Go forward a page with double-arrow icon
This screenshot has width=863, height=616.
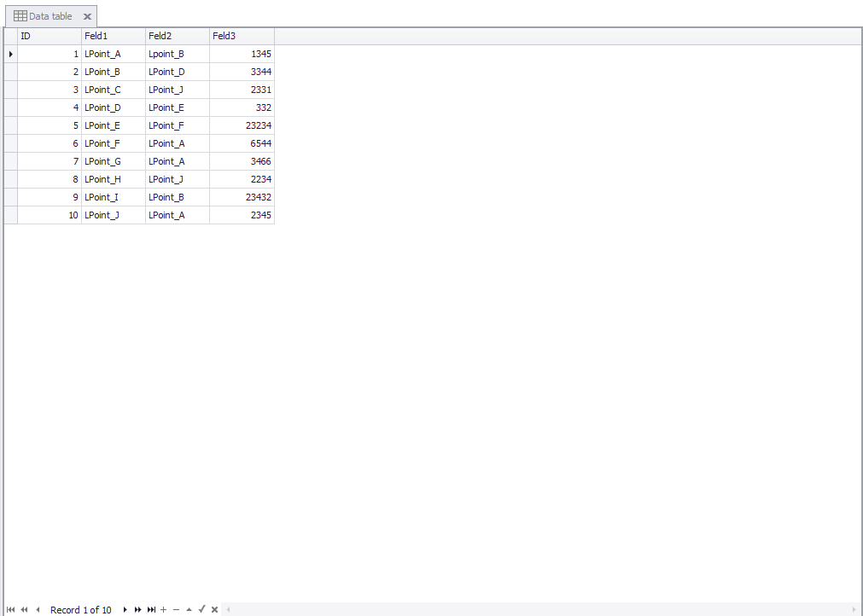137,610
